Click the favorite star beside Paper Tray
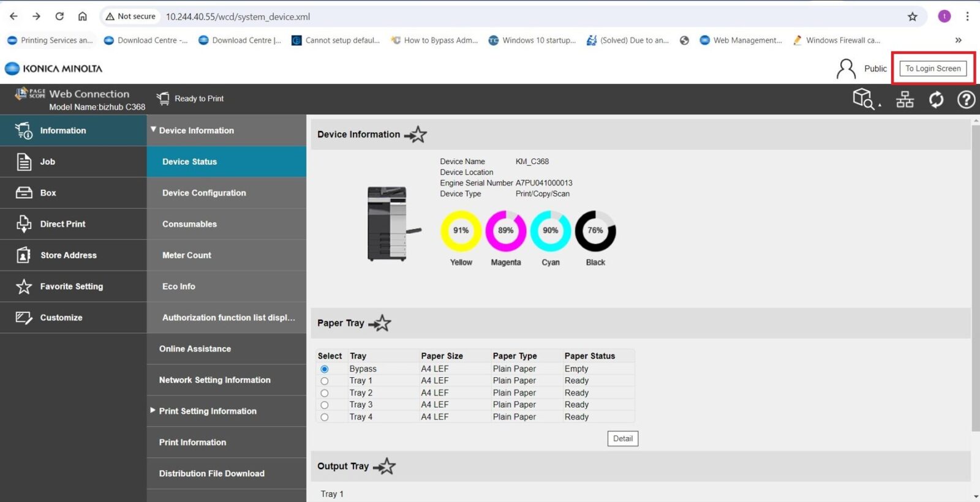 (x=380, y=323)
